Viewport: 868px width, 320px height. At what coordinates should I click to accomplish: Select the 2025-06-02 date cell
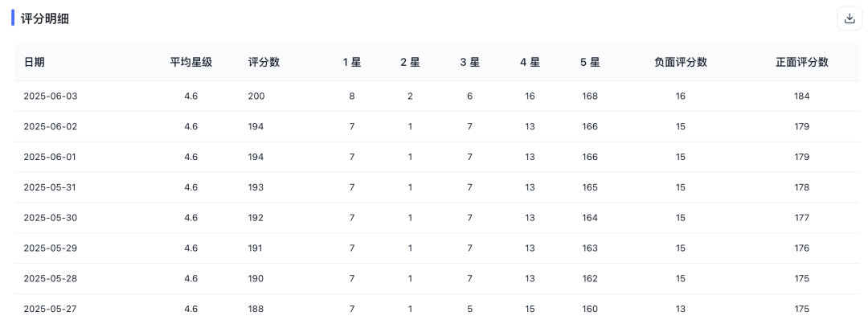pyautogui.click(x=51, y=127)
